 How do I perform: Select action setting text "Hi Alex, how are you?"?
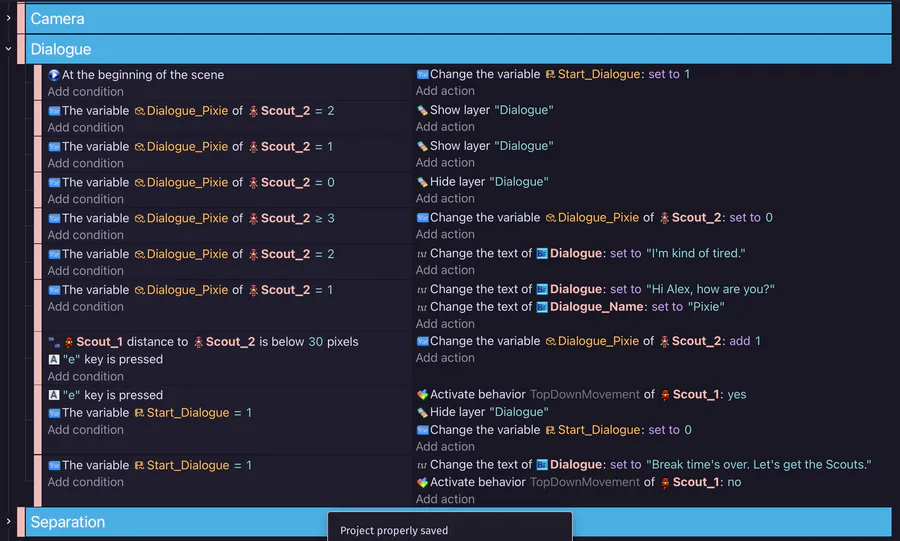[595, 290]
